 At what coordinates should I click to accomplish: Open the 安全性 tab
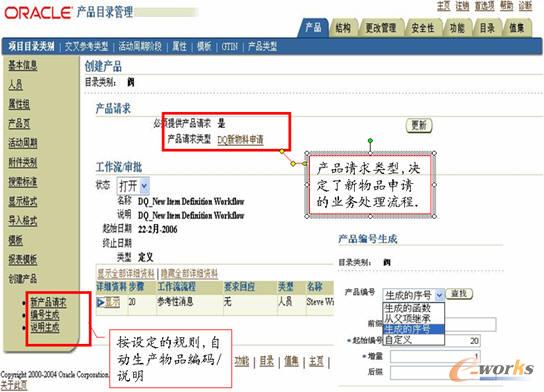coord(423,28)
